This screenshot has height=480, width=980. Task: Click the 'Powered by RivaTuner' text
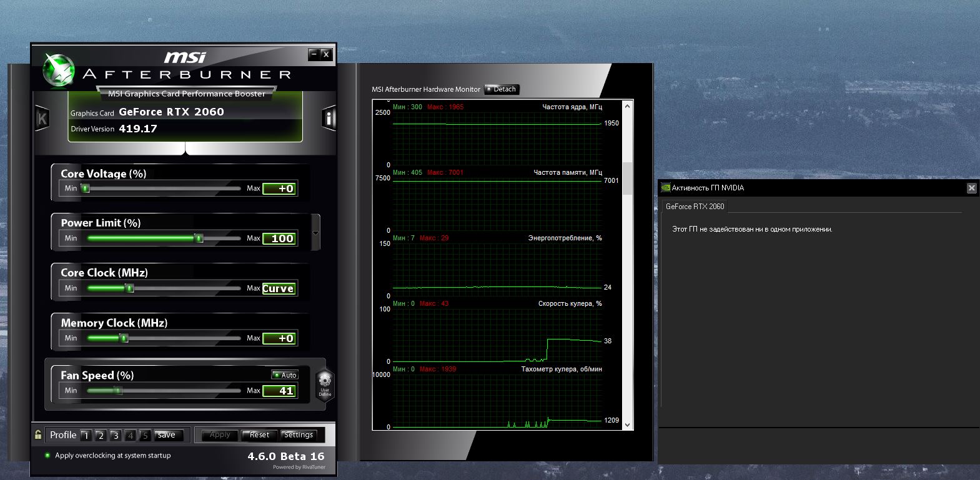click(299, 467)
